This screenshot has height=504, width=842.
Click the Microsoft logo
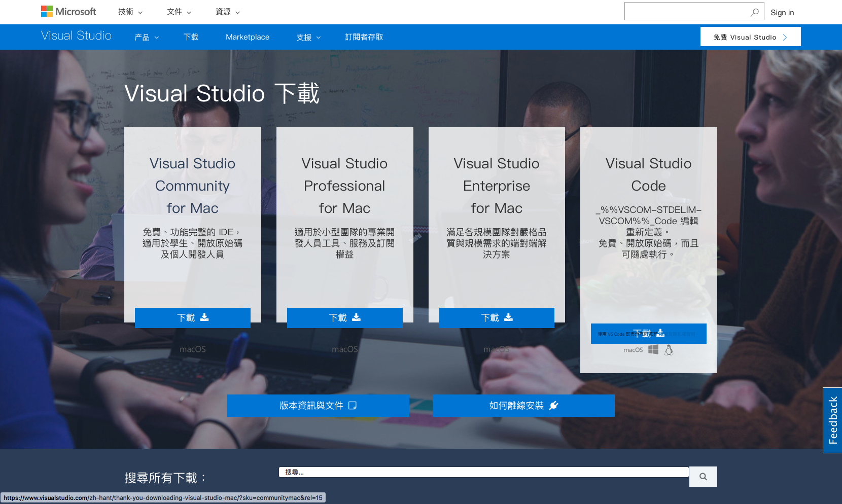68,12
